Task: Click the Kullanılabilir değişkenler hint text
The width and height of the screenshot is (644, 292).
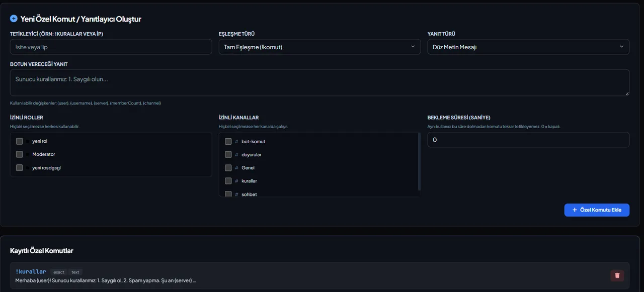Action: (x=86, y=103)
